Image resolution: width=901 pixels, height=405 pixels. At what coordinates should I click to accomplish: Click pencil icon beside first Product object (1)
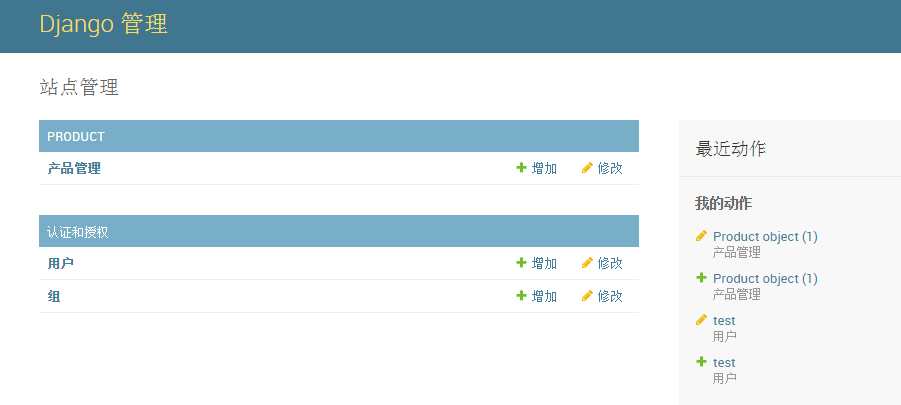coord(701,236)
